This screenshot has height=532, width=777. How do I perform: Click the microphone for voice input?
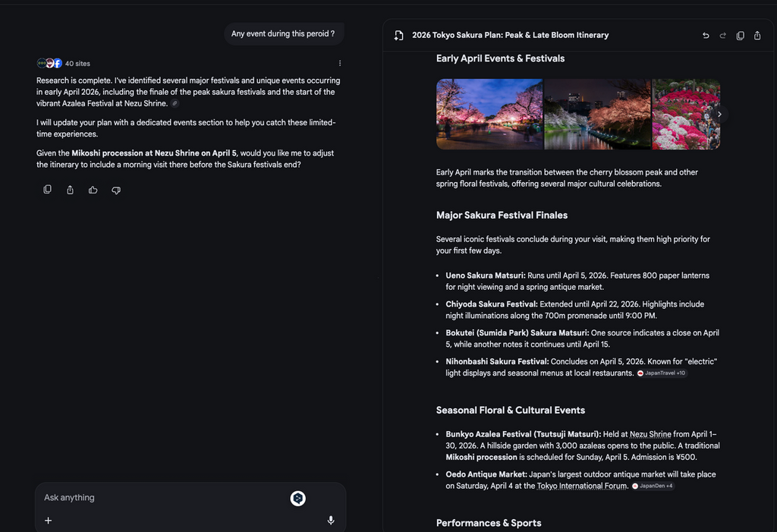click(x=331, y=521)
